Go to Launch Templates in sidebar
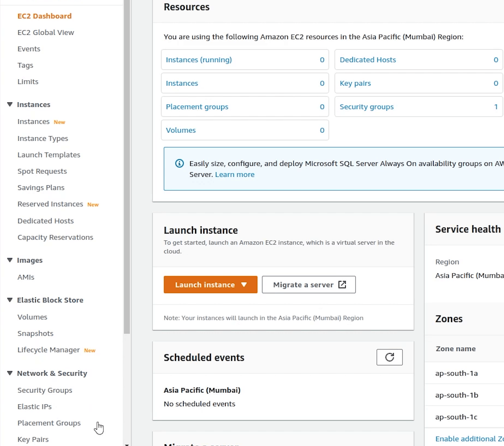504x446 pixels. point(49,155)
